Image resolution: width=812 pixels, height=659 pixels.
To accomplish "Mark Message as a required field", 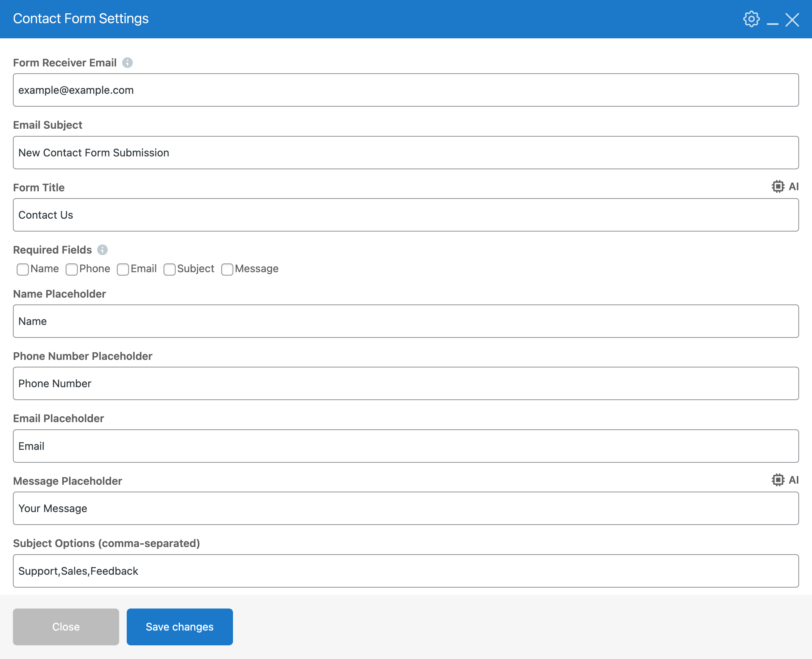I will (227, 270).
